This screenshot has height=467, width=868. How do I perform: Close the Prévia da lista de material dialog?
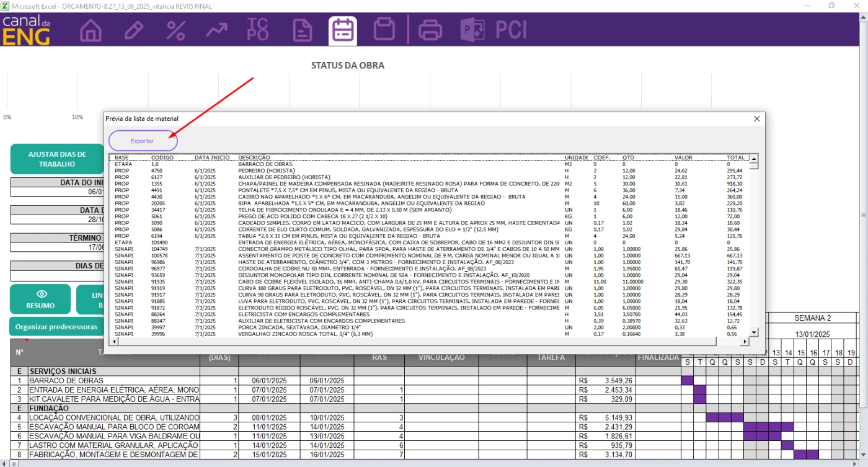click(x=756, y=118)
